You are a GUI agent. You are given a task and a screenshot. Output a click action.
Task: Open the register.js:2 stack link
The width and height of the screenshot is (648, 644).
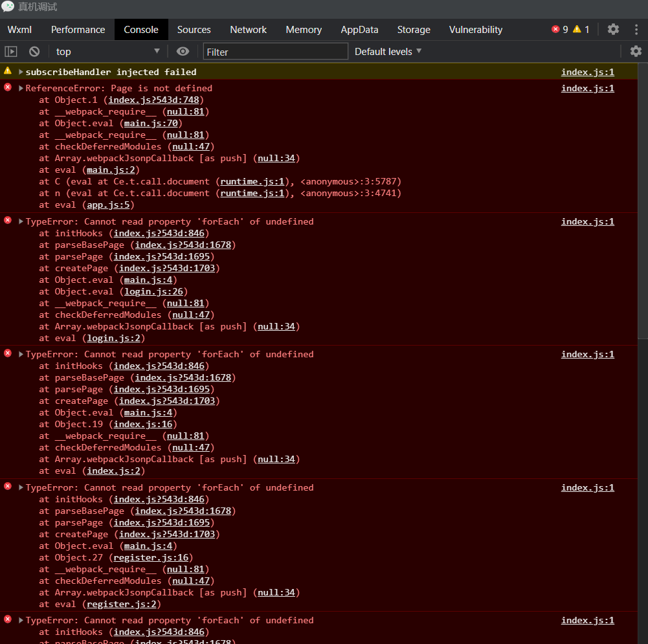pos(122,605)
